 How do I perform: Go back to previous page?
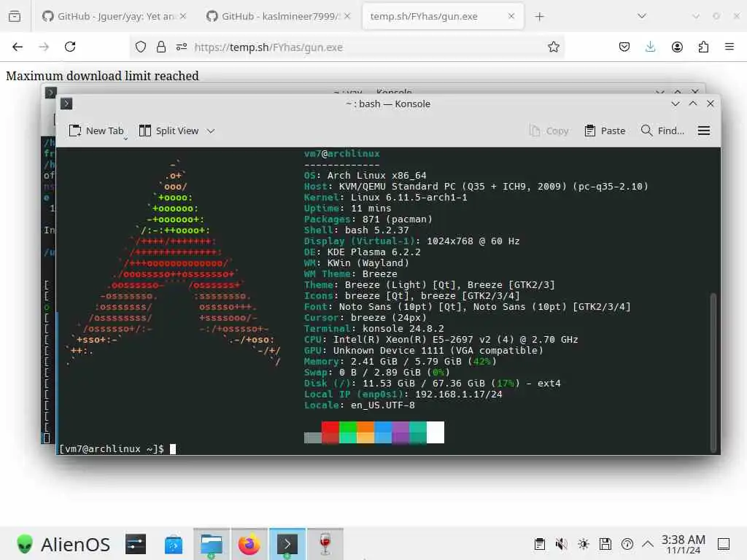(x=18, y=47)
